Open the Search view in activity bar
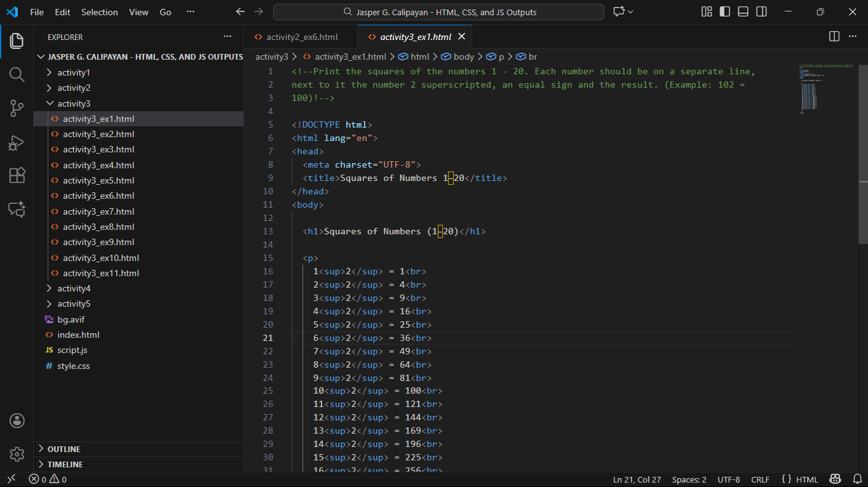The height and width of the screenshot is (487, 868). (17, 75)
